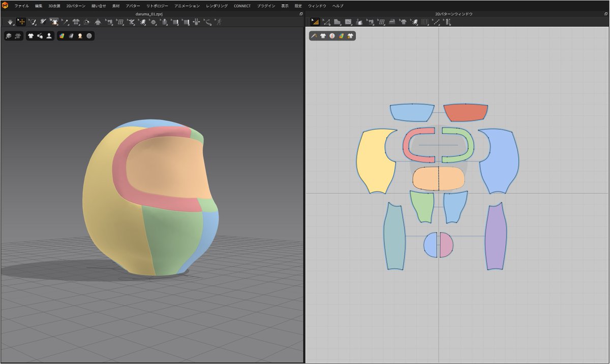Toggle the white shirt display in 2D view
Image resolution: width=610 pixels, height=364 pixels.
(323, 36)
